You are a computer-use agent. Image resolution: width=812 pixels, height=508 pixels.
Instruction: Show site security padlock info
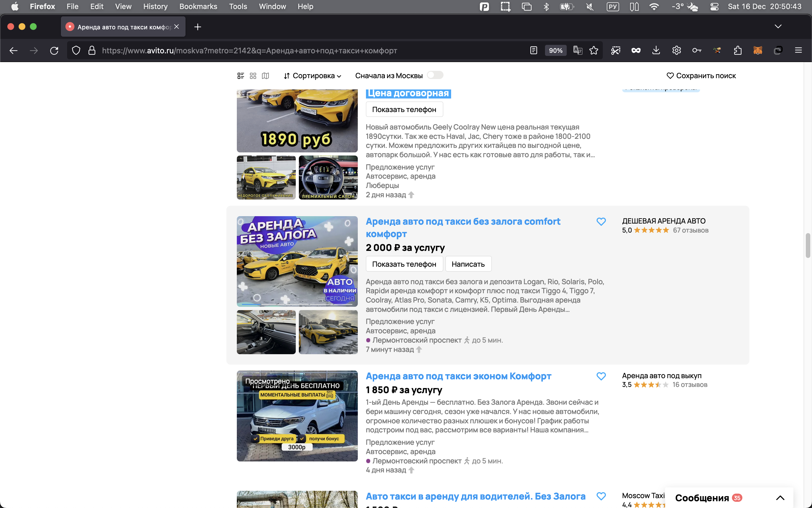[92, 51]
